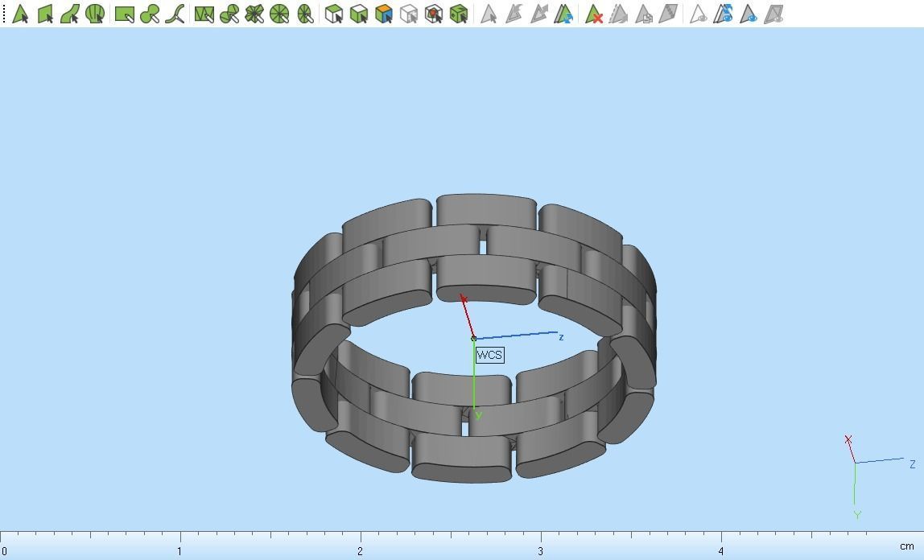This screenshot has width=924, height=560.
Task: Click the grey triangle with copy pages icon
Action: pos(644,14)
